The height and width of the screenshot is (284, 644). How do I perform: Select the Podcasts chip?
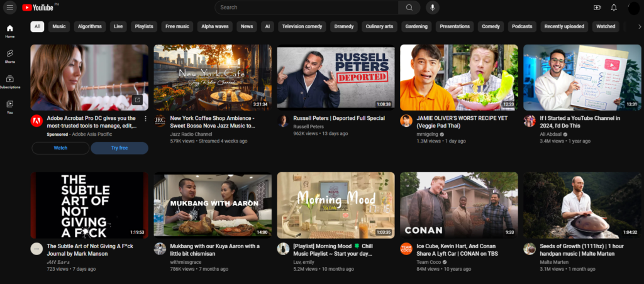coord(522,26)
